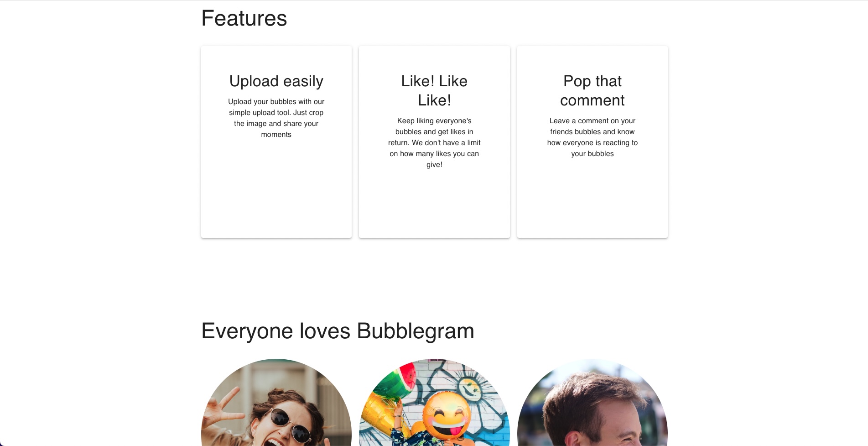Image resolution: width=868 pixels, height=446 pixels.
Task: Click the Keep liking everyone's bubbles paragraph
Action: (434, 142)
